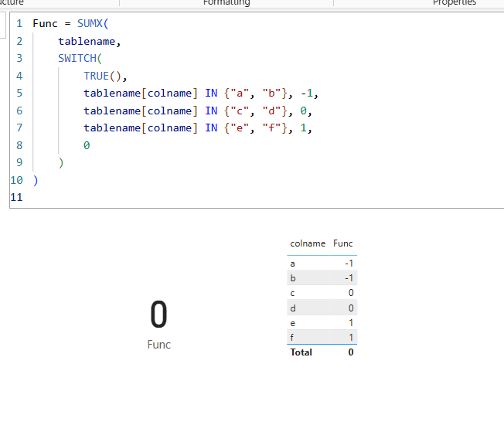
Task: Sort by the Func column header
Action: click(x=343, y=243)
